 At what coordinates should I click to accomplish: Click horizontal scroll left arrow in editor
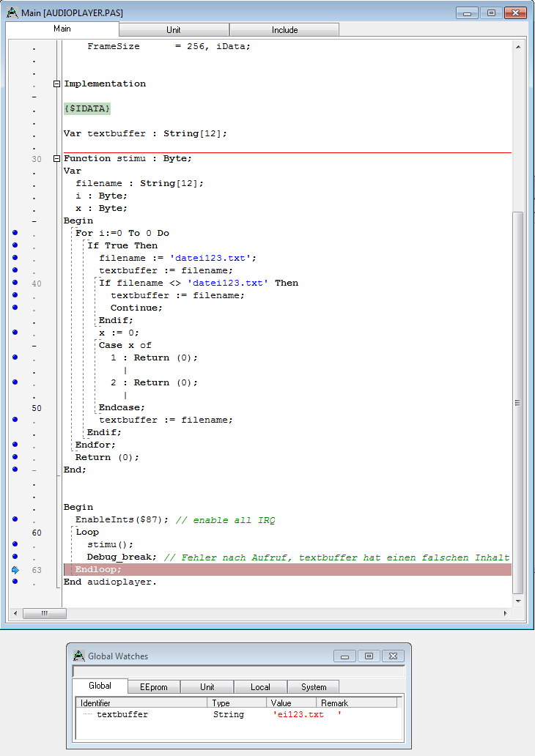click(15, 613)
